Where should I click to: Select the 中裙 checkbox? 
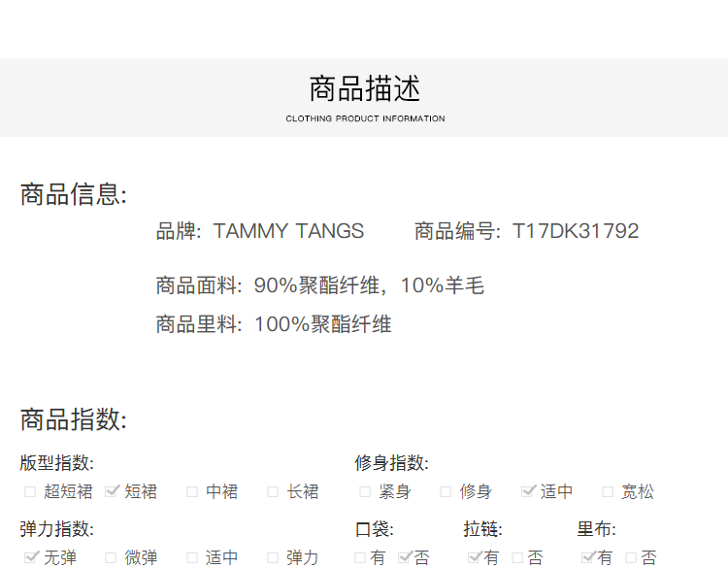click(192, 492)
